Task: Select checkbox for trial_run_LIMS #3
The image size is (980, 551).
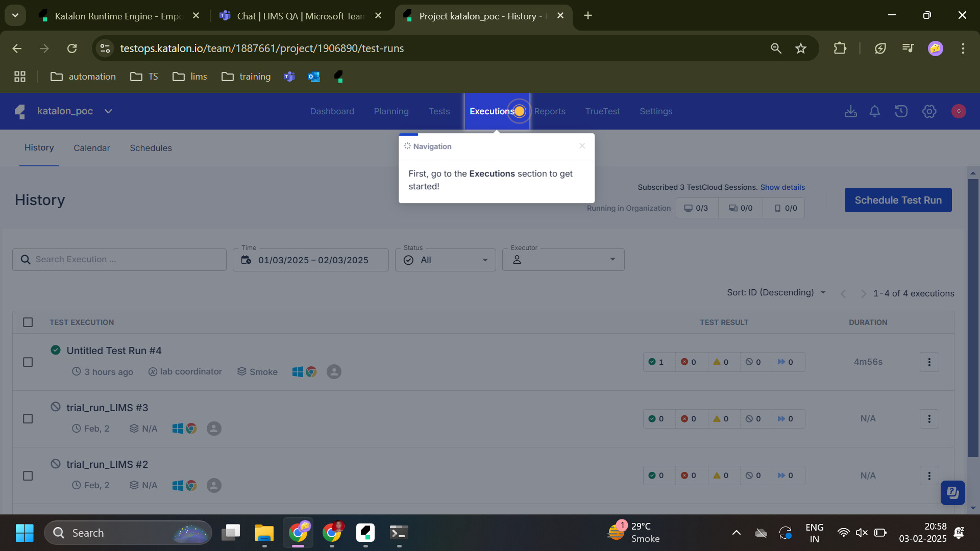Action: coord(28,418)
